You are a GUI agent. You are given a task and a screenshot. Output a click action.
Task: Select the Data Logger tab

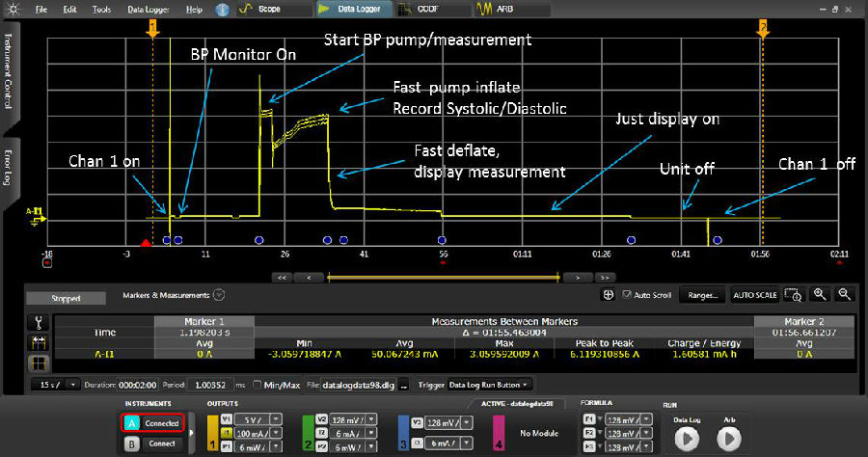pos(353,9)
